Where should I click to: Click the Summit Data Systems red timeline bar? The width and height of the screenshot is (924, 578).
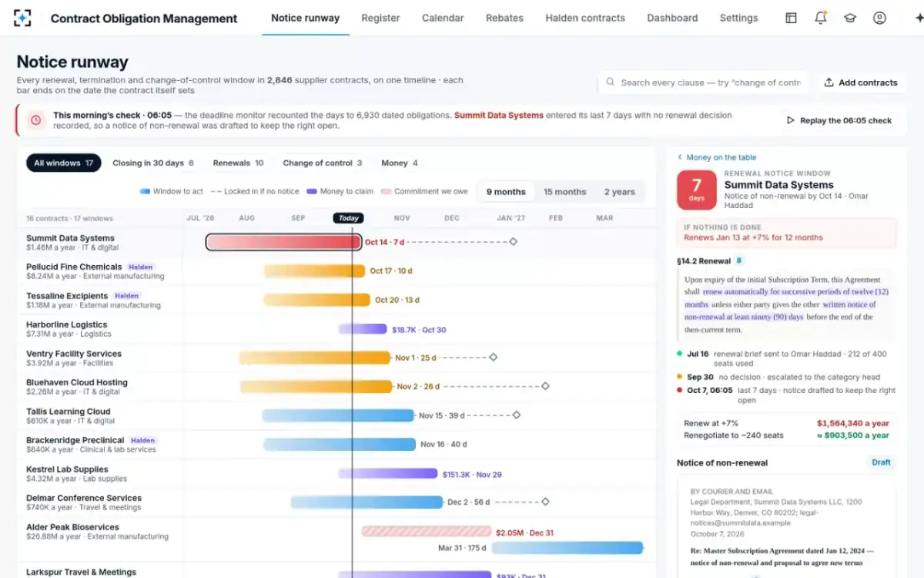284,242
